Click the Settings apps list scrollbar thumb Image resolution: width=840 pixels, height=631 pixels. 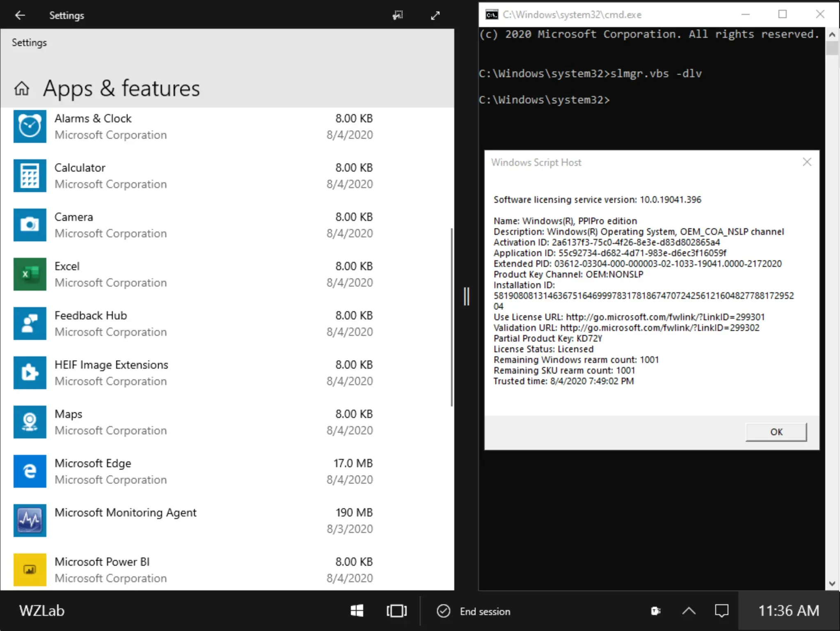pyautogui.click(x=452, y=317)
